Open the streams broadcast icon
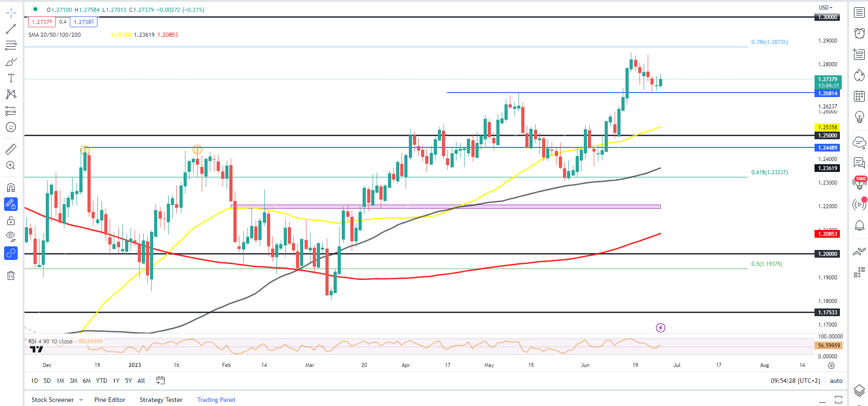This screenshot has width=868, height=406. click(859, 205)
